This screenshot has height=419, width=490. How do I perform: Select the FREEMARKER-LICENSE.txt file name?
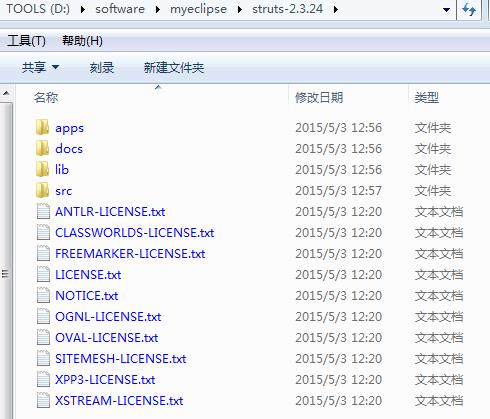coord(130,254)
